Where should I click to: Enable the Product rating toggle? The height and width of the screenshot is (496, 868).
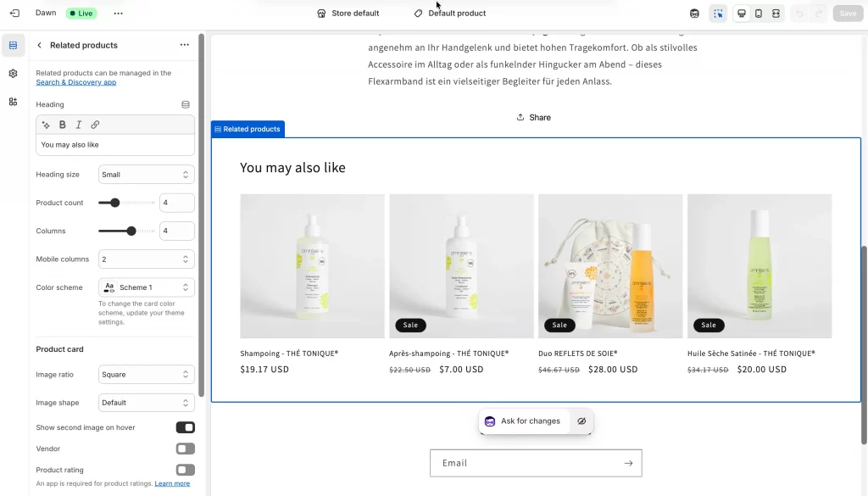(185, 470)
